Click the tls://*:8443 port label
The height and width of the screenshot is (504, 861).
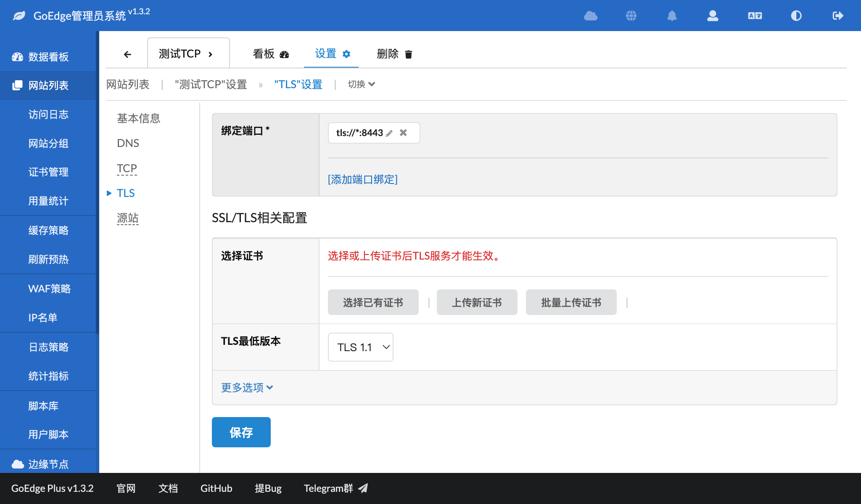tap(359, 133)
